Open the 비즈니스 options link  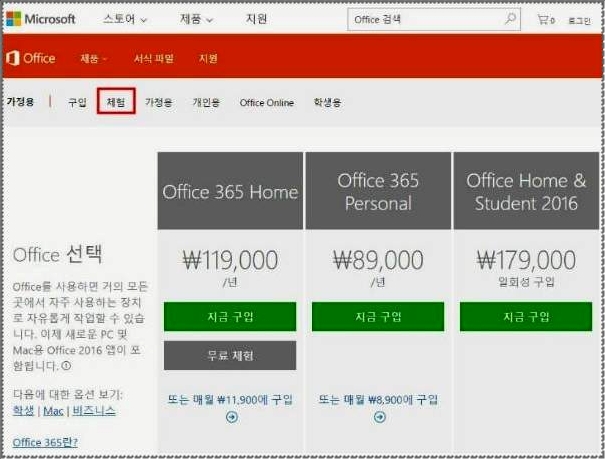(94, 410)
